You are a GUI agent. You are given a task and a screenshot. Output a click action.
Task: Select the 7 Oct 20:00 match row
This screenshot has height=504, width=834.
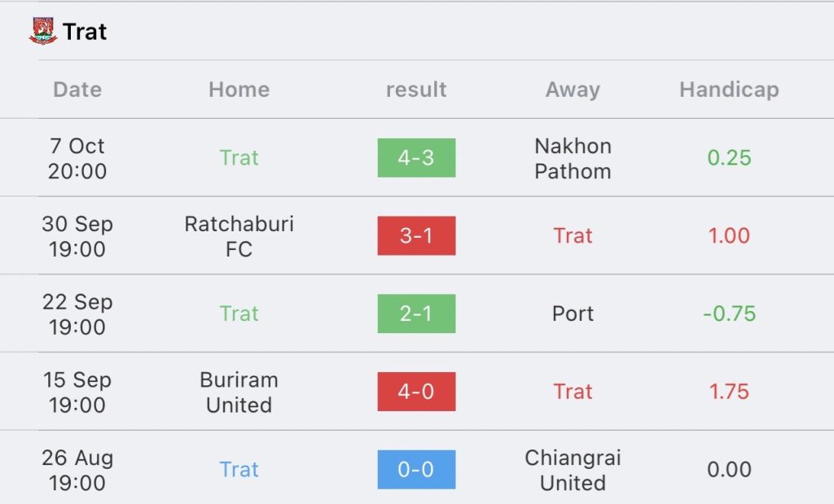click(x=417, y=158)
